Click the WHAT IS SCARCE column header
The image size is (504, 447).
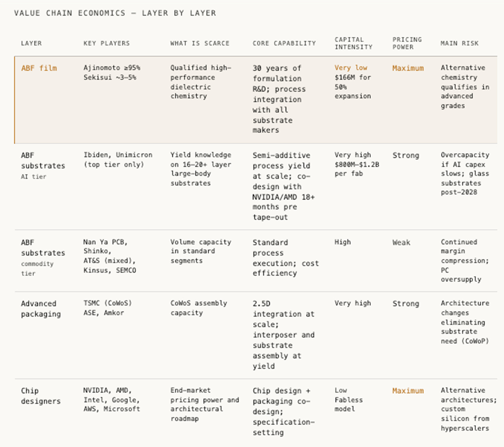200,43
